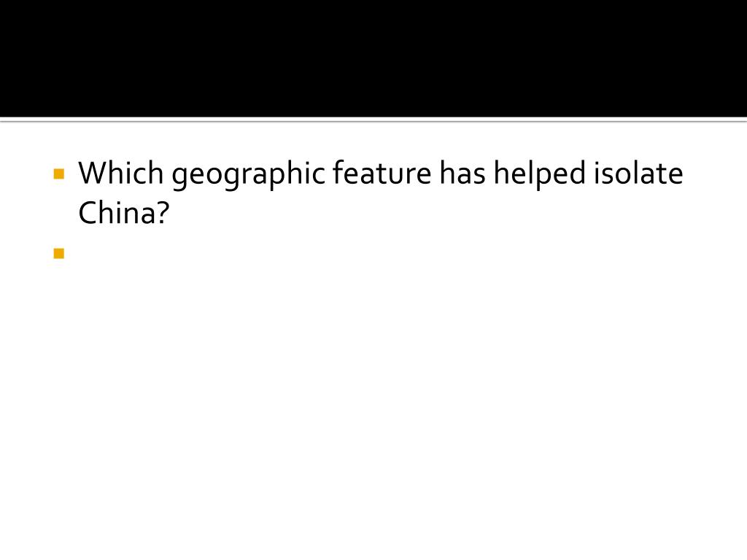
Task: Click the first orange bullet square
Action: tap(58, 174)
